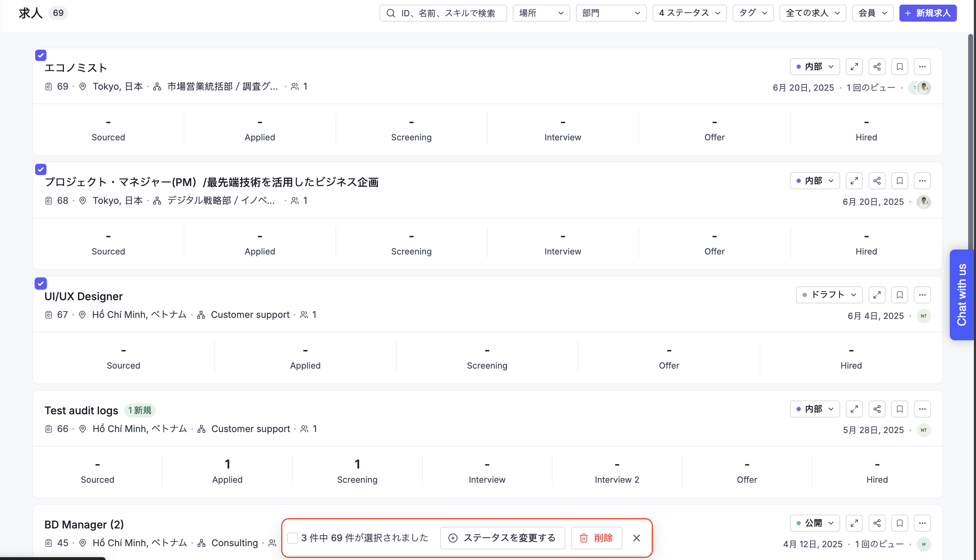Open Interview 2 stage in Test audit logs
976x560 pixels.
[617, 471]
